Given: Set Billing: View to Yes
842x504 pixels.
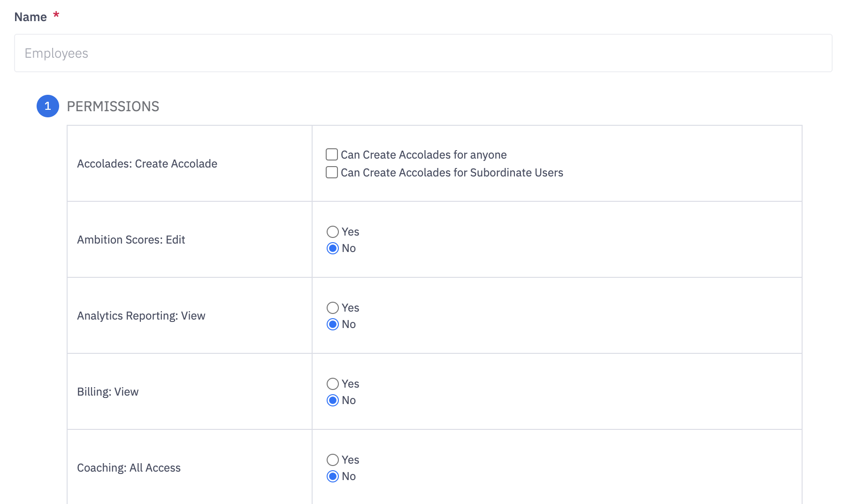Looking at the screenshot, I should tap(333, 384).
